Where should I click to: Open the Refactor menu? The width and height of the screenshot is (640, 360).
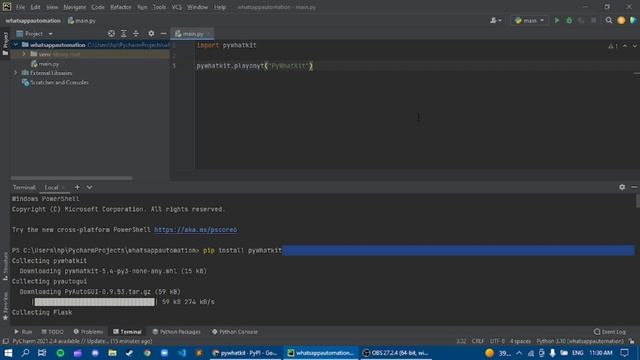click(121, 7)
